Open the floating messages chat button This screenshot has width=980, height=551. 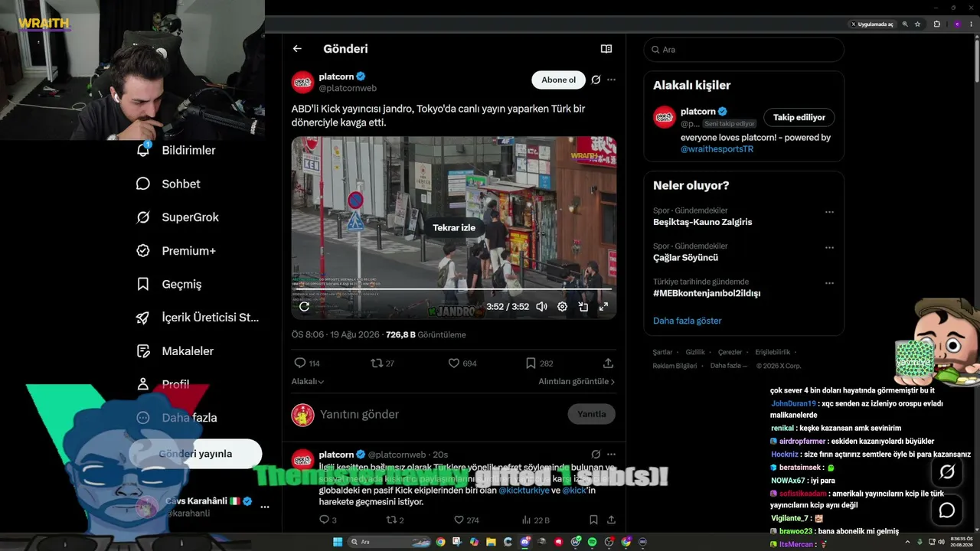947,510
